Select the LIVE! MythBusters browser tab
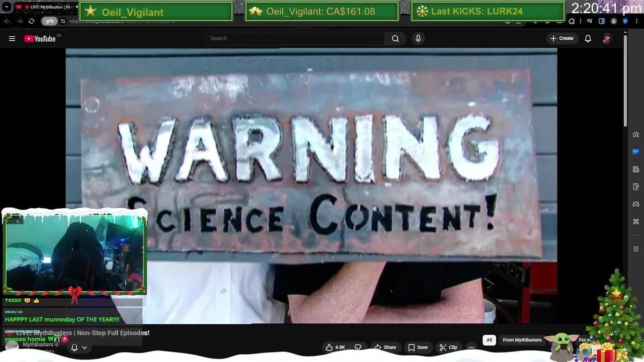The height and width of the screenshot is (362, 644). coord(45,7)
